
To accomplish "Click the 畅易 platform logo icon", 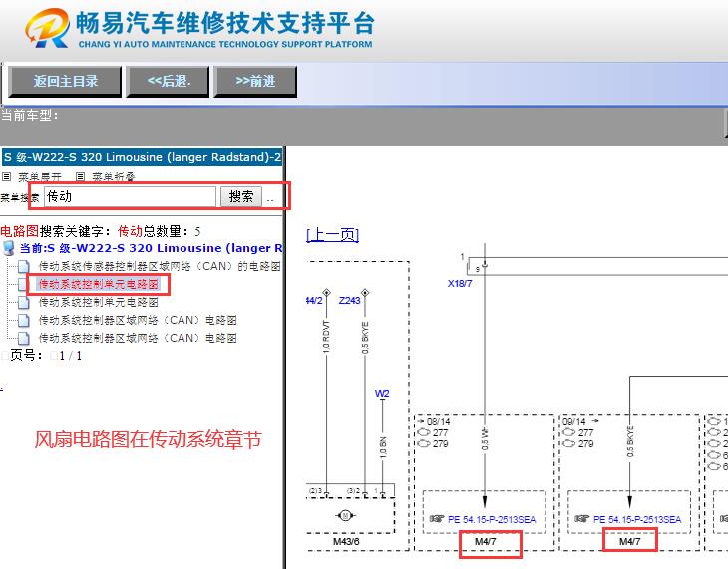I will (x=48, y=28).
